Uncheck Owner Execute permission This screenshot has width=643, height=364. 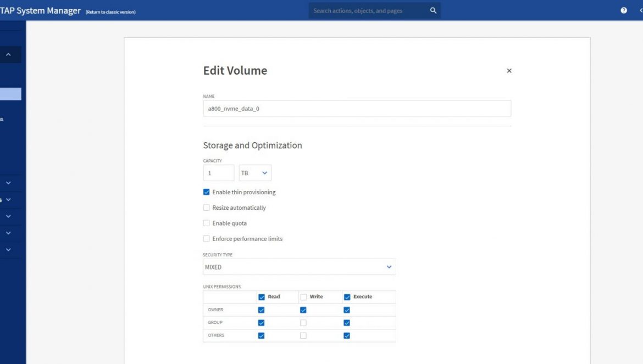point(347,310)
